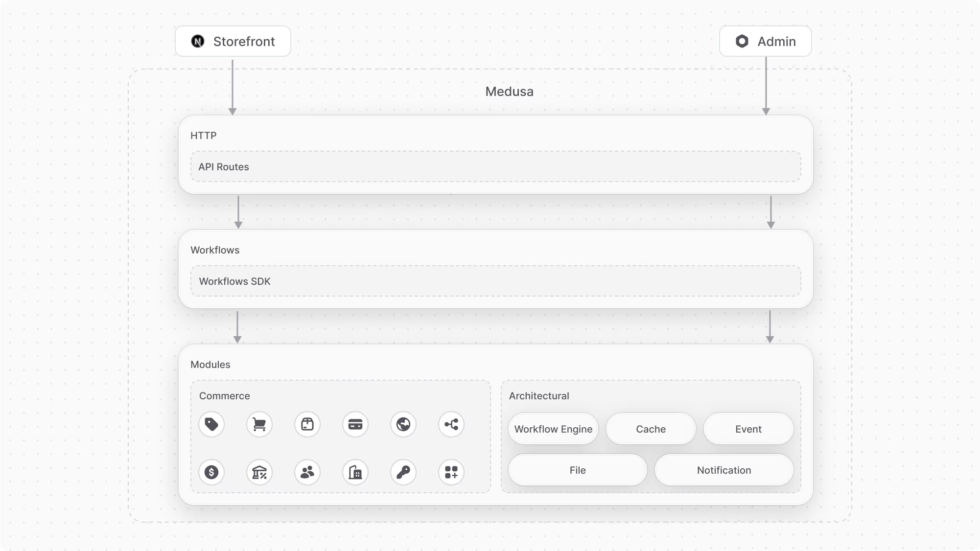
Task: Expand the Commerce modules panel
Action: coord(451,472)
